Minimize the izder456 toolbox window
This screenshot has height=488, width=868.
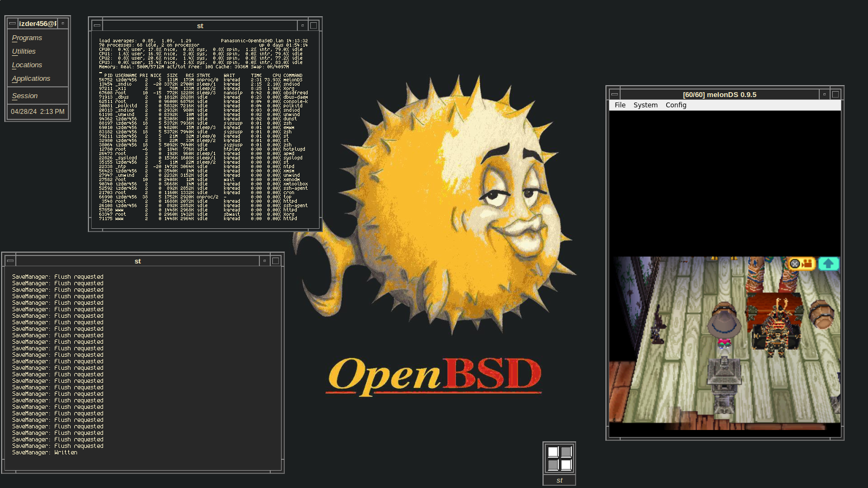(x=63, y=23)
